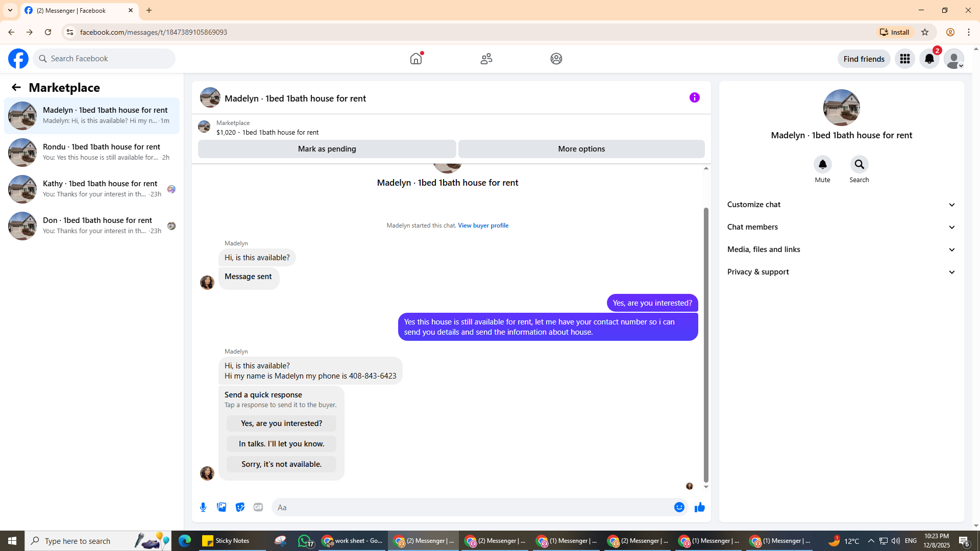Click the taskbar search box
980x551 pixels.
pos(98,541)
